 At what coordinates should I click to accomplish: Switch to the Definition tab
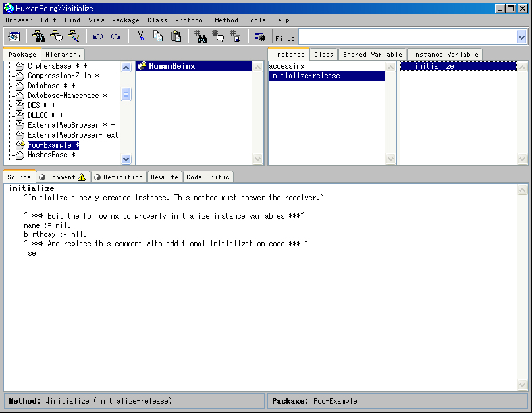[x=119, y=177]
